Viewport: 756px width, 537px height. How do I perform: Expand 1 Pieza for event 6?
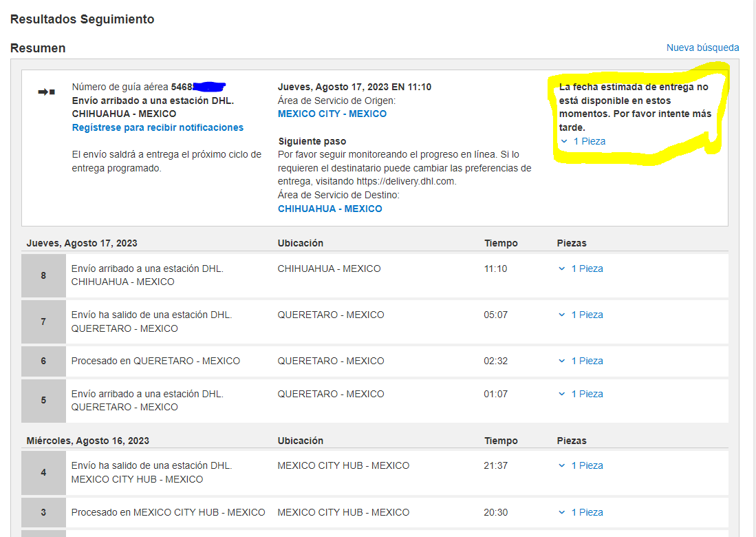[x=581, y=361]
